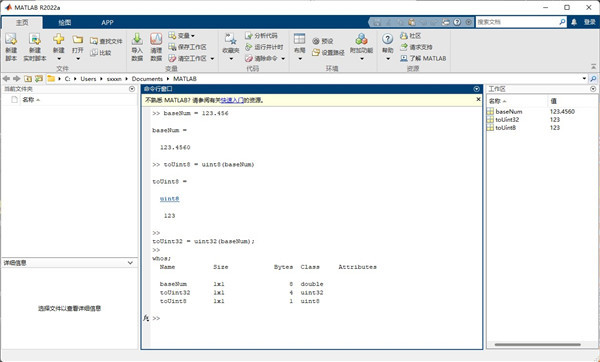Click 运行并计时 run and time
The width and height of the screenshot is (600, 362).
pos(264,47)
